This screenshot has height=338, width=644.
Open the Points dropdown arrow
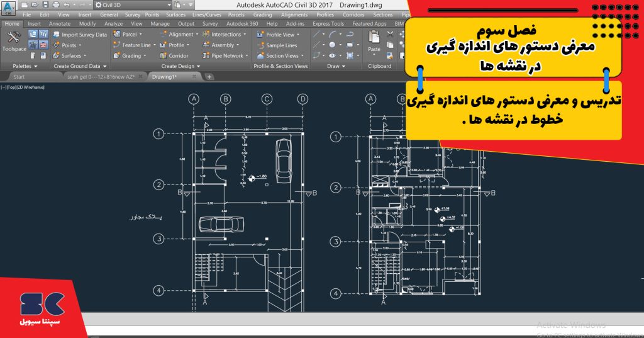point(80,45)
